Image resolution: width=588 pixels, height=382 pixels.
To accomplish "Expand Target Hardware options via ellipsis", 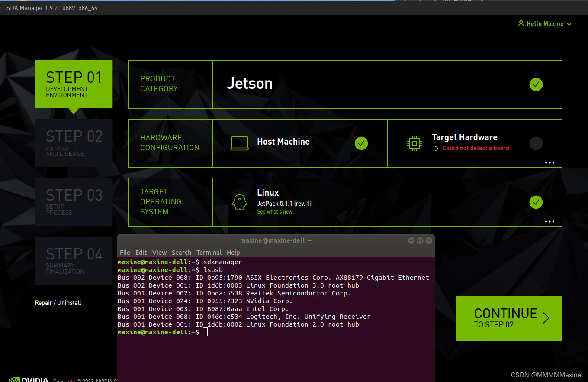I will point(549,162).
